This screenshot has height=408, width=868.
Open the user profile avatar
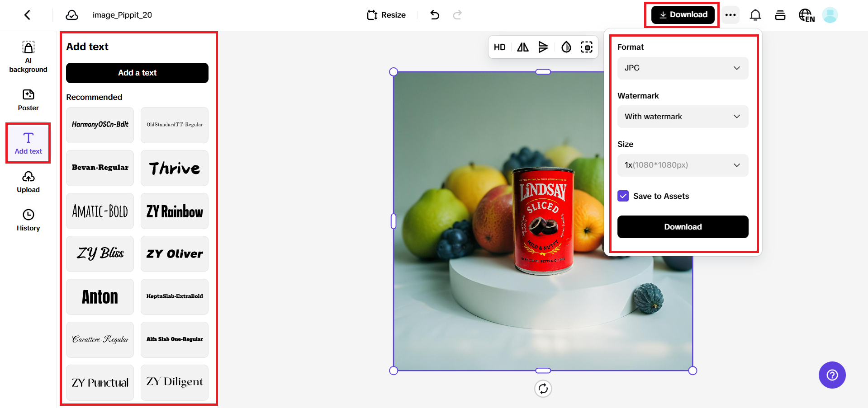[830, 15]
